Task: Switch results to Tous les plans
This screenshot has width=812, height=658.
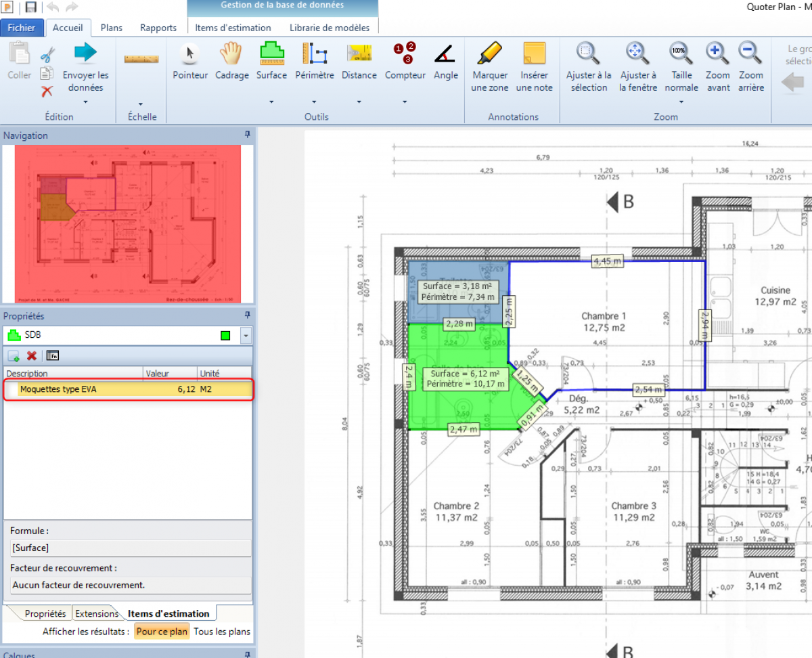Action: pyautogui.click(x=222, y=632)
